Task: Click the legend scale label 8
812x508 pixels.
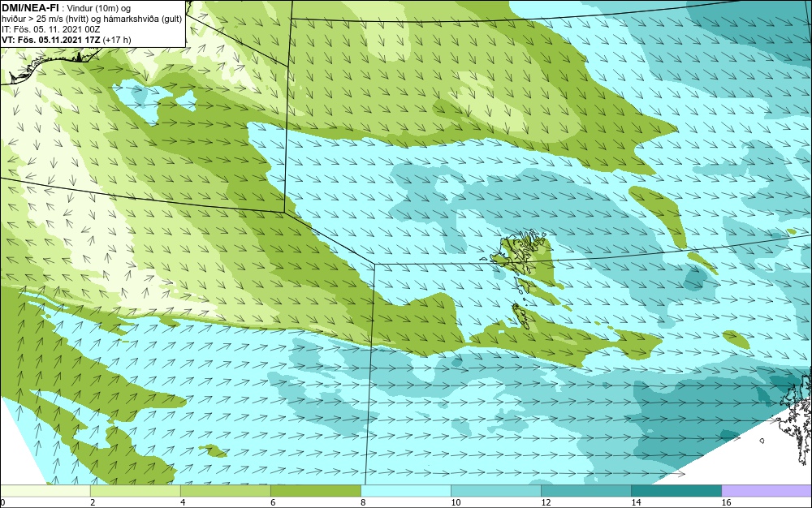Action: (x=364, y=502)
